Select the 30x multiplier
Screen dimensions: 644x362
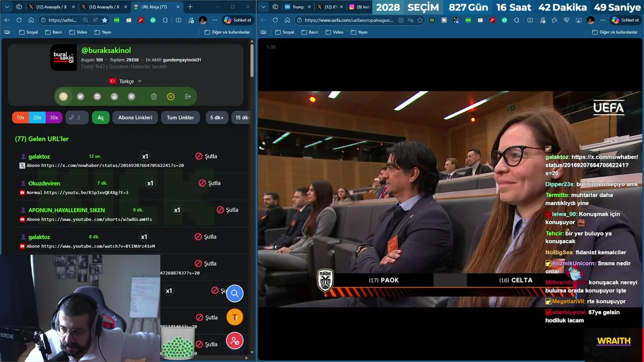(54, 118)
